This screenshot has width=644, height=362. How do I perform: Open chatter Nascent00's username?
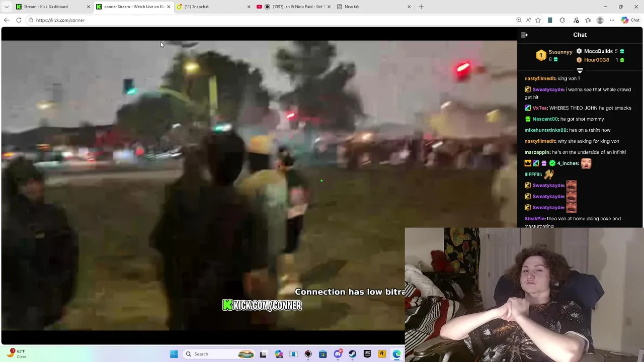[x=545, y=119]
